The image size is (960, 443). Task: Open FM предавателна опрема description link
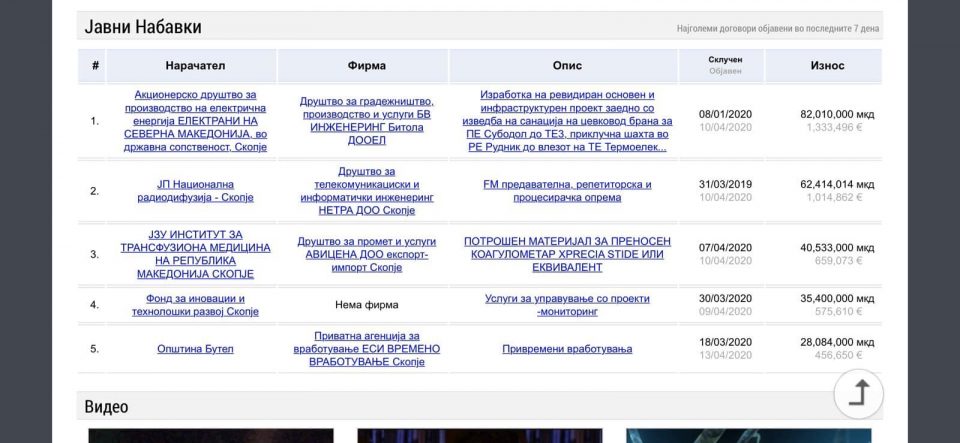point(567,191)
